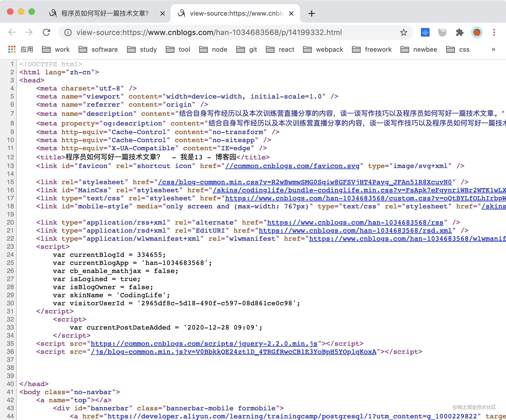The image size is (506, 420).
Task: Open a new tab with the plus button
Action: click(x=311, y=13)
